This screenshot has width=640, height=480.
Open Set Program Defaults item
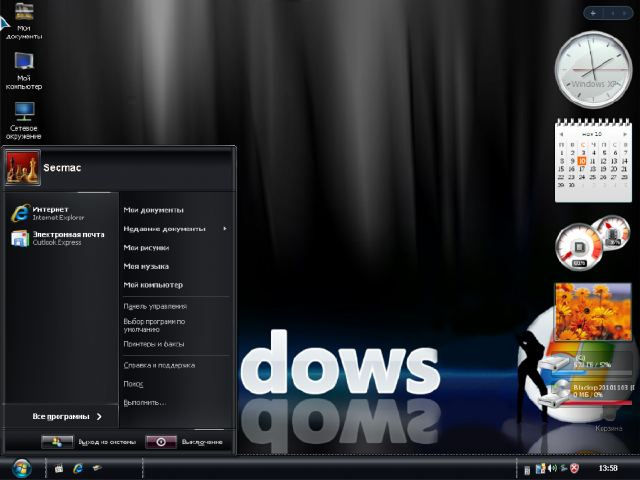pos(154,325)
